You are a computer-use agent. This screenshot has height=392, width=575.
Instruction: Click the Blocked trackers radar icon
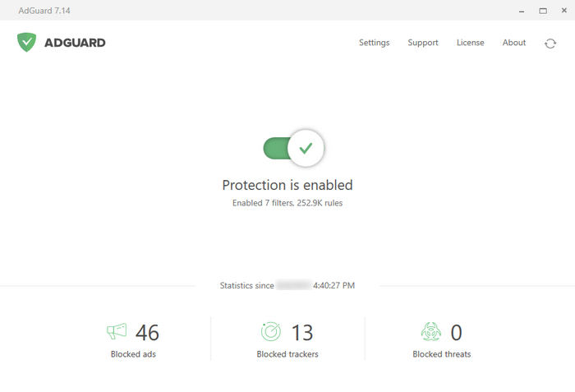point(271,331)
